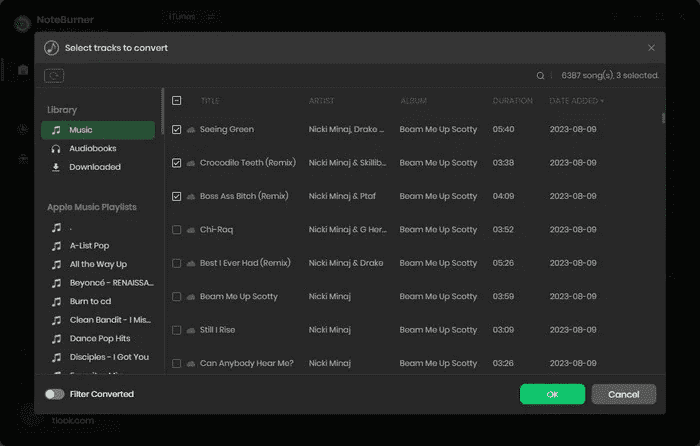Check the Best I Ever Had (Remix) checkbox

(177, 263)
